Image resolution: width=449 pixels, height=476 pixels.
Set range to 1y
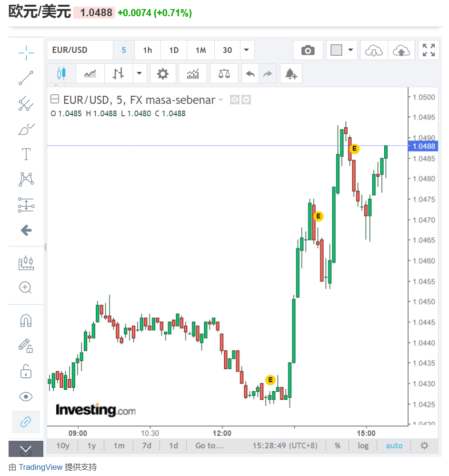tap(91, 446)
